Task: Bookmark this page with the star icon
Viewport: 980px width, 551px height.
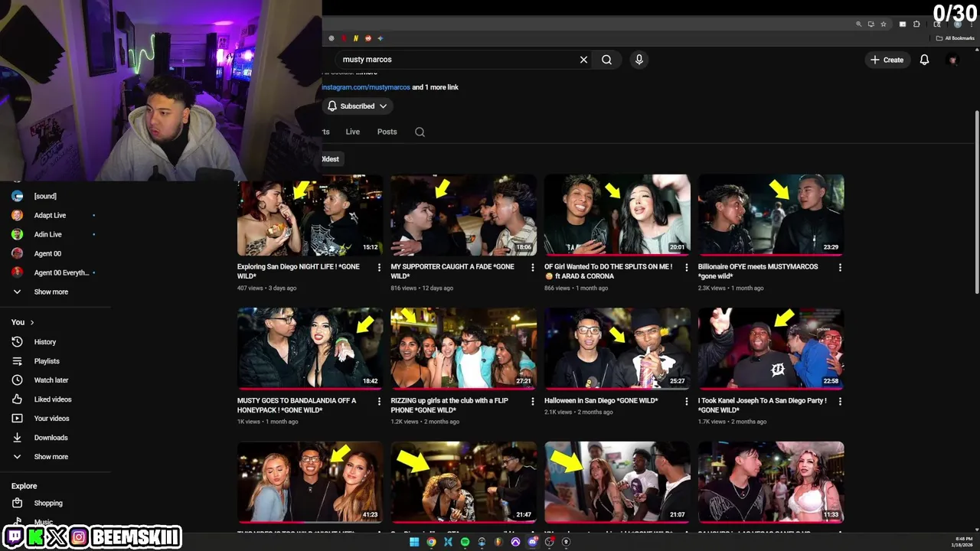Action: 883,24
